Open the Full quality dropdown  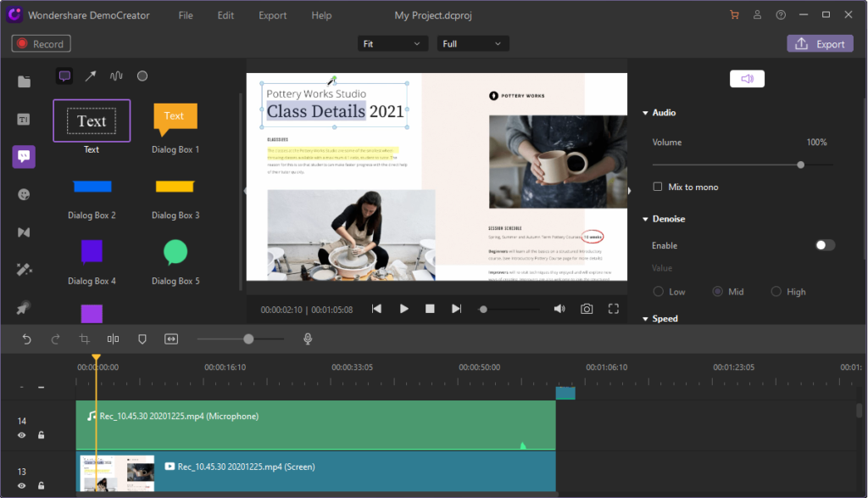pos(473,43)
